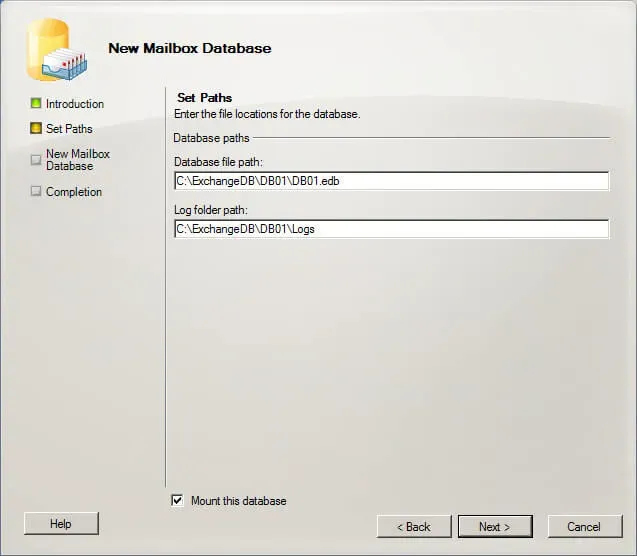Viewport: 637px width, 556px height.
Task: Click the gray New Mailbox Database step indicator
Action: (36, 160)
